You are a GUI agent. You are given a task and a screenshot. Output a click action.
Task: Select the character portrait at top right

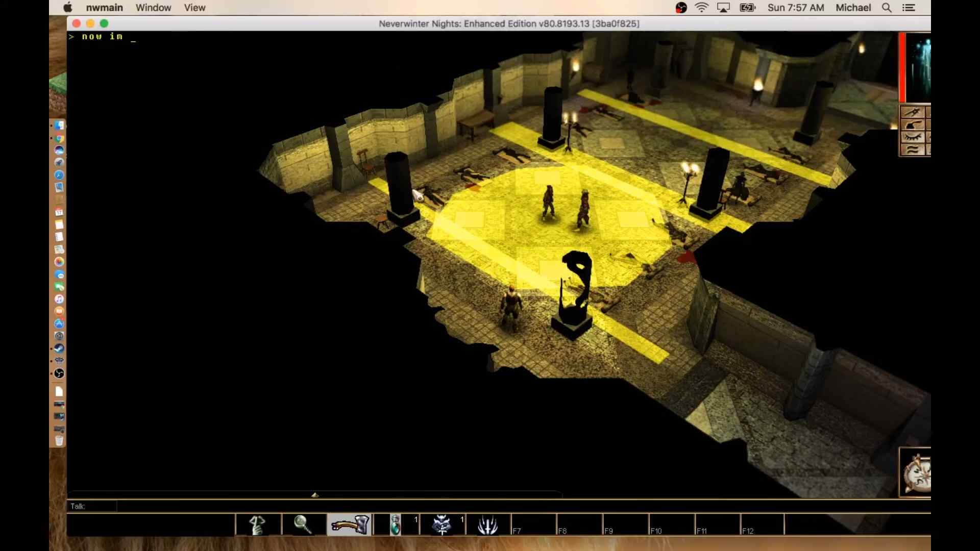tap(919, 65)
